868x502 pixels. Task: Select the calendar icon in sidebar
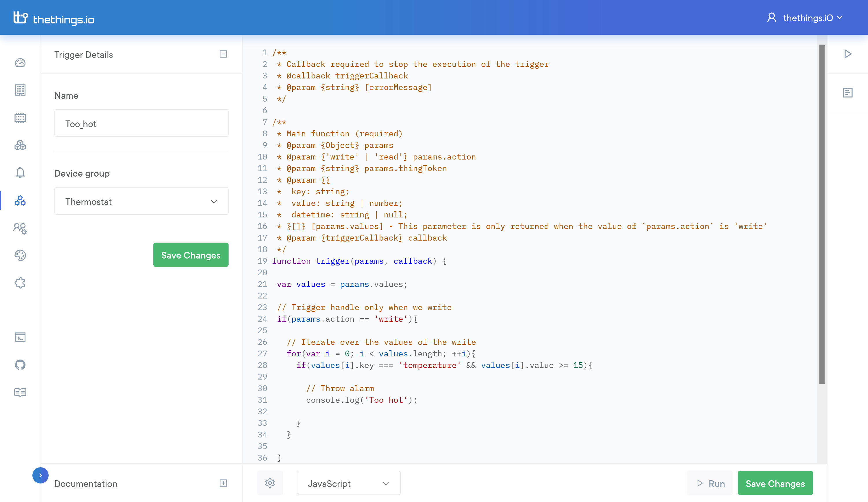(20, 118)
